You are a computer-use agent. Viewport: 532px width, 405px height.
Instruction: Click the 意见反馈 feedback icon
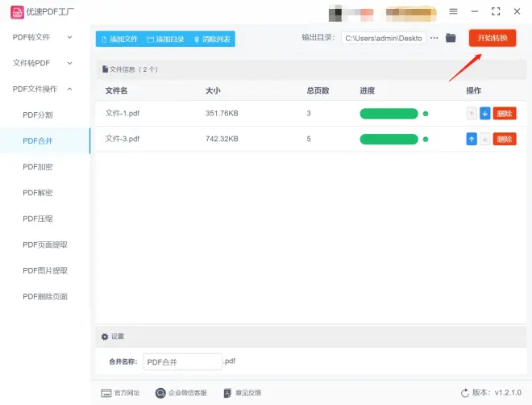(227, 393)
